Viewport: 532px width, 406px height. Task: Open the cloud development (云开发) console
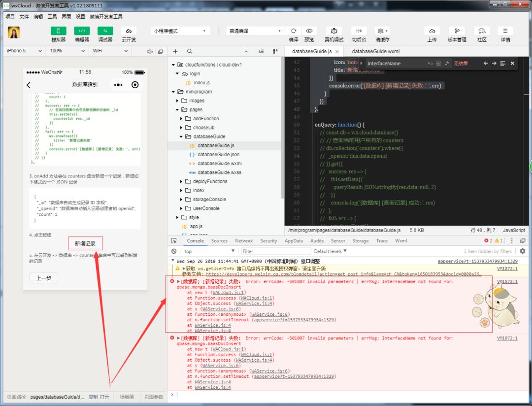coord(129,31)
